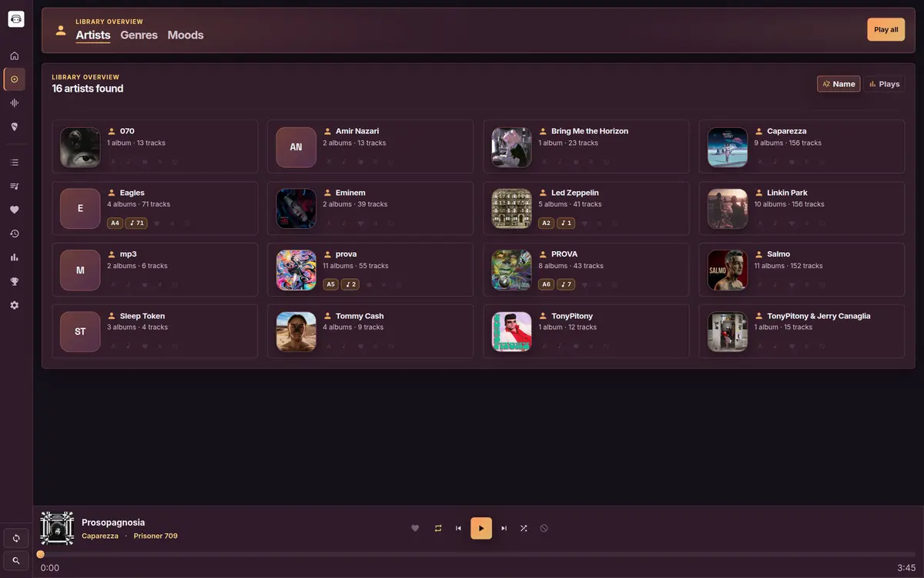Open Prisoner 709 album link in player
This screenshot has width=924, height=578.
click(156, 536)
